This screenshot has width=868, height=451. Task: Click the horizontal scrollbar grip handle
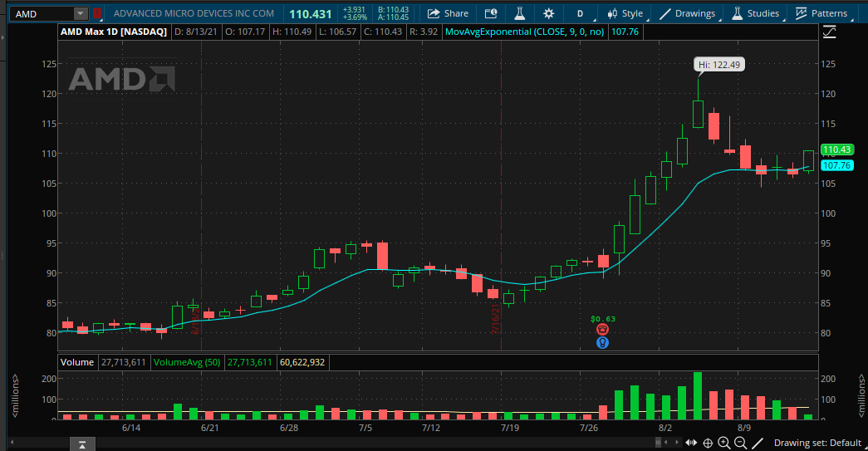point(658,442)
